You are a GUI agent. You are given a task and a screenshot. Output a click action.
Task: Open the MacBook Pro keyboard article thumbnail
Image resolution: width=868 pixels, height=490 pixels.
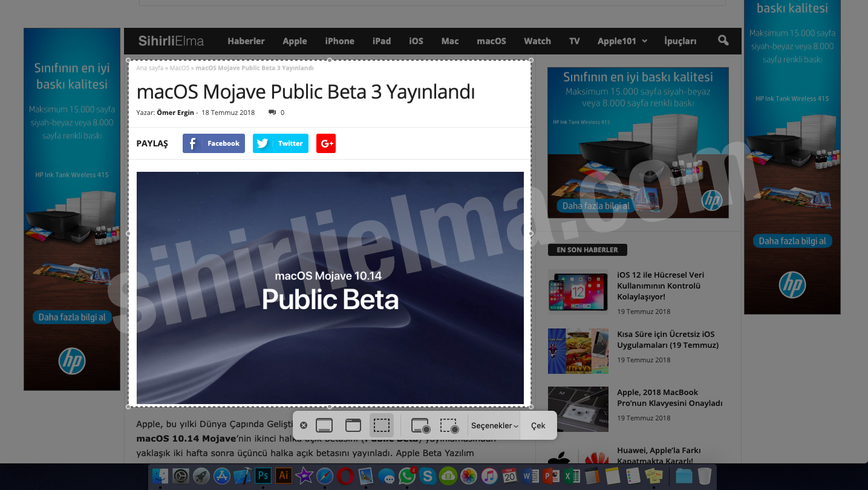tap(578, 409)
